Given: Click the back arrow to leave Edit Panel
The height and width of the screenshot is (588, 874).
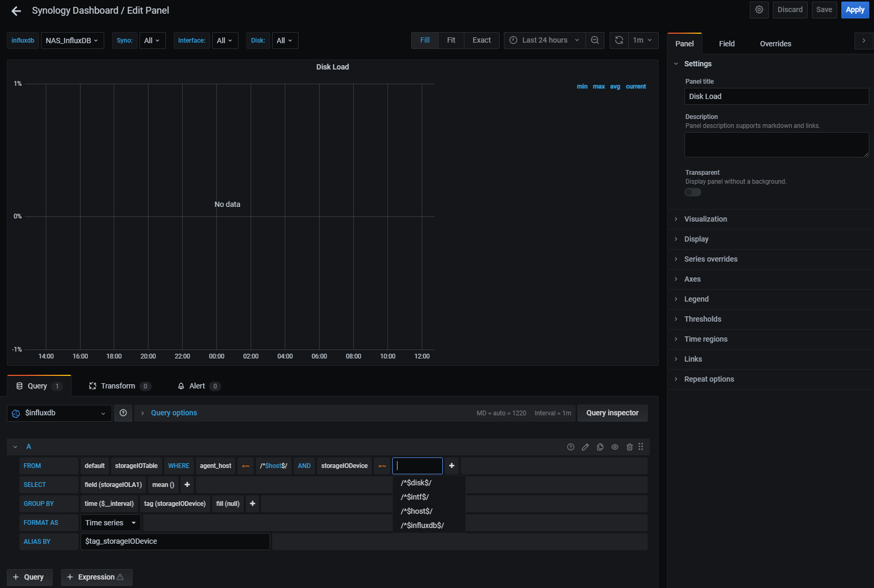Looking at the screenshot, I should point(16,11).
